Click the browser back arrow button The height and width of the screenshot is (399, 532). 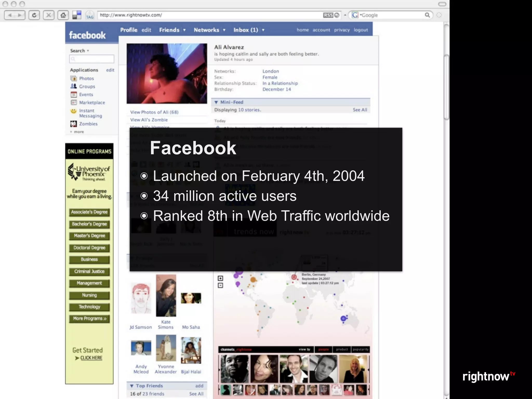(10, 15)
